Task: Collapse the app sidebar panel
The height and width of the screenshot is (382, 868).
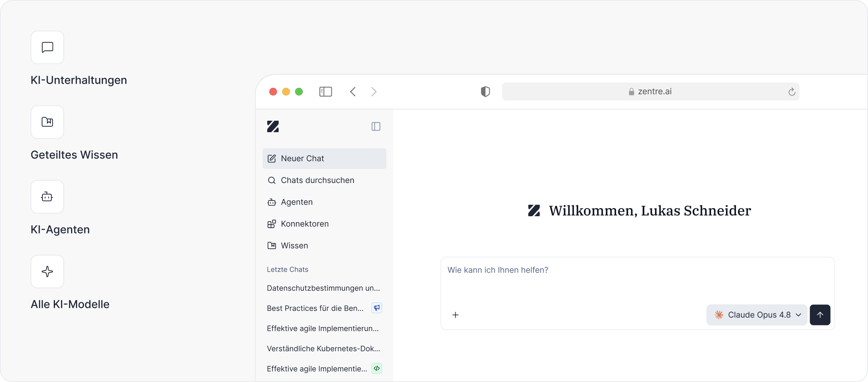Action: [376, 126]
